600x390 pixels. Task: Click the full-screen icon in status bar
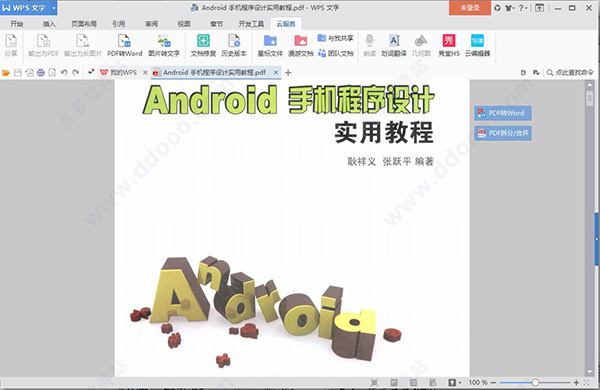(374, 382)
